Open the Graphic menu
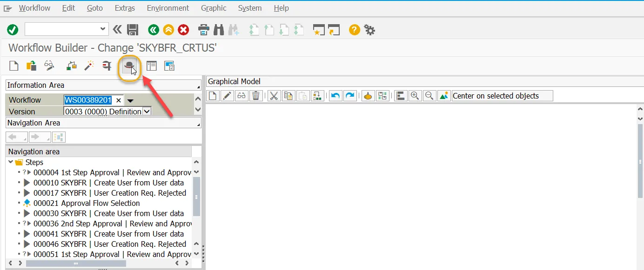This screenshot has height=270, width=644. (x=214, y=8)
